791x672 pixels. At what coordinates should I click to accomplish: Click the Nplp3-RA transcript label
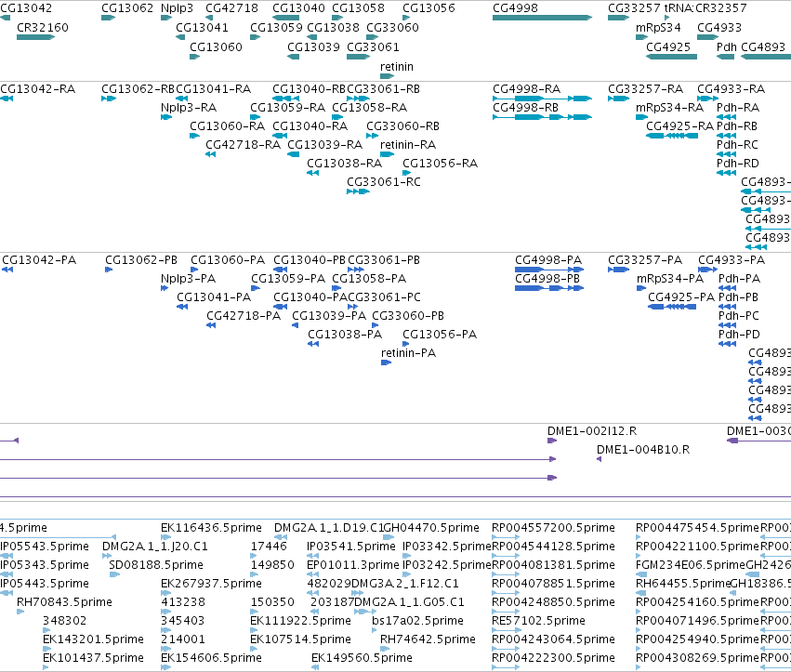(x=189, y=108)
